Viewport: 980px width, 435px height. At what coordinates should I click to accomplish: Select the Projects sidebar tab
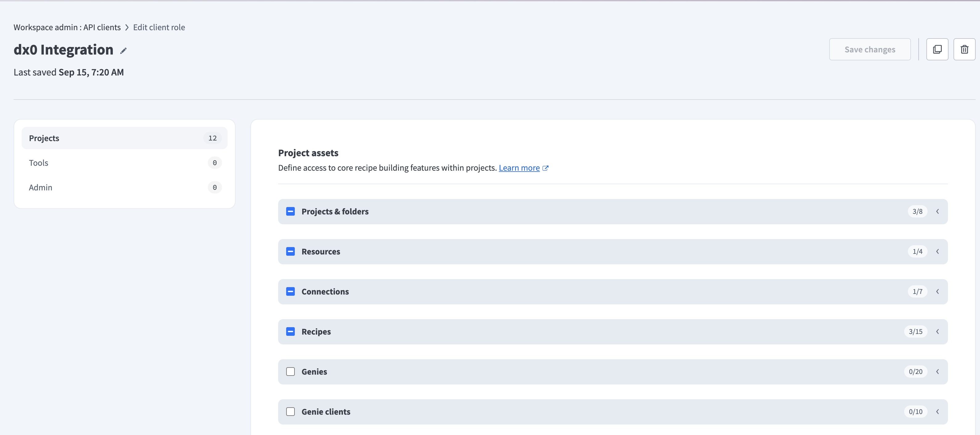tap(124, 138)
